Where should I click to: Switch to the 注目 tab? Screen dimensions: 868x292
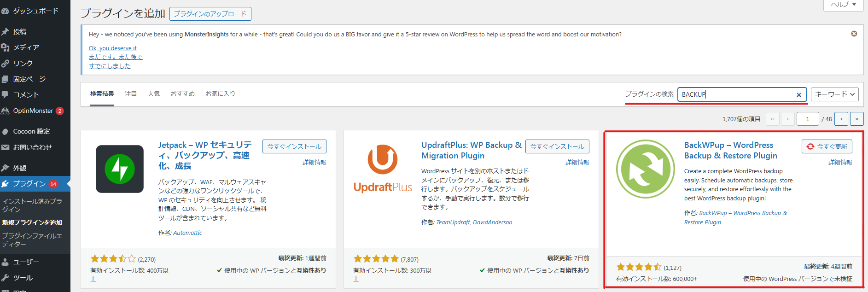[x=131, y=93]
